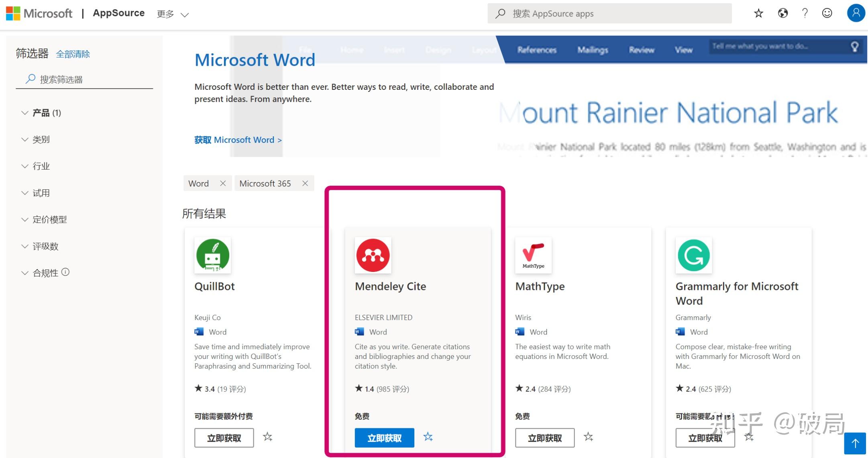868x458 pixels.
Task: Focus the 搜索筛选器 filter search field
Action: [x=84, y=79]
